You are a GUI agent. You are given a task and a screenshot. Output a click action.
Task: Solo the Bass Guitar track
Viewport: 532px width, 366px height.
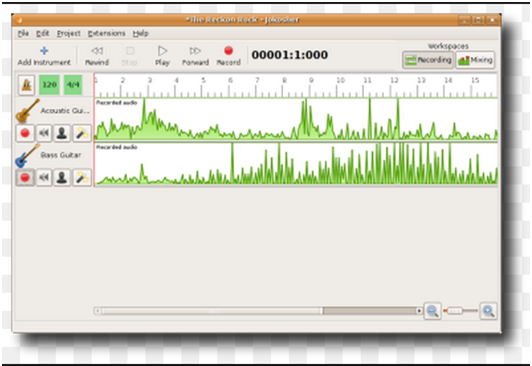coord(62,177)
